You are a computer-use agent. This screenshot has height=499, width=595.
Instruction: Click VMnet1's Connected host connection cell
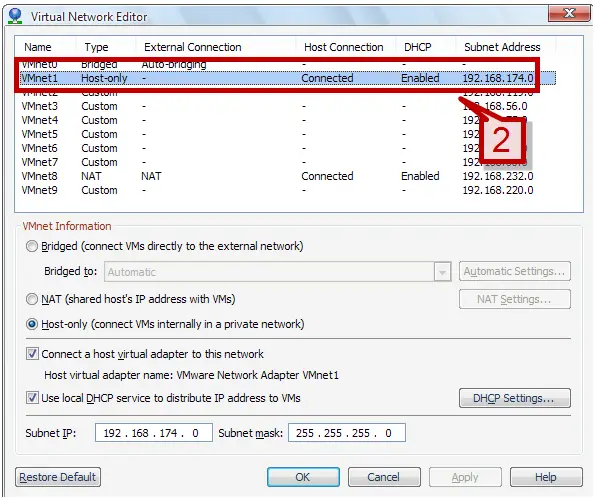(x=327, y=78)
